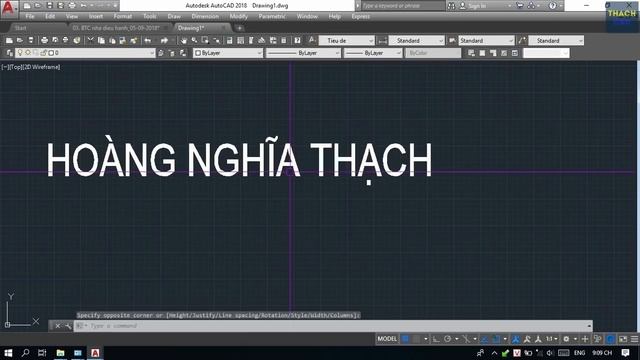The image size is (640, 360).
Task: Open the Table Style manager icon
Action: [452, 40]
